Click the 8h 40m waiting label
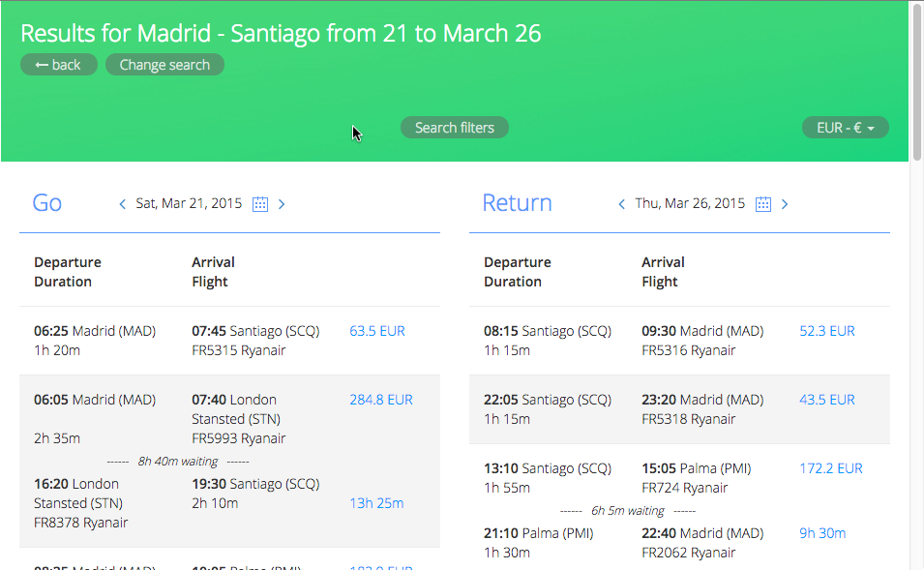 (x=178, y=462)
